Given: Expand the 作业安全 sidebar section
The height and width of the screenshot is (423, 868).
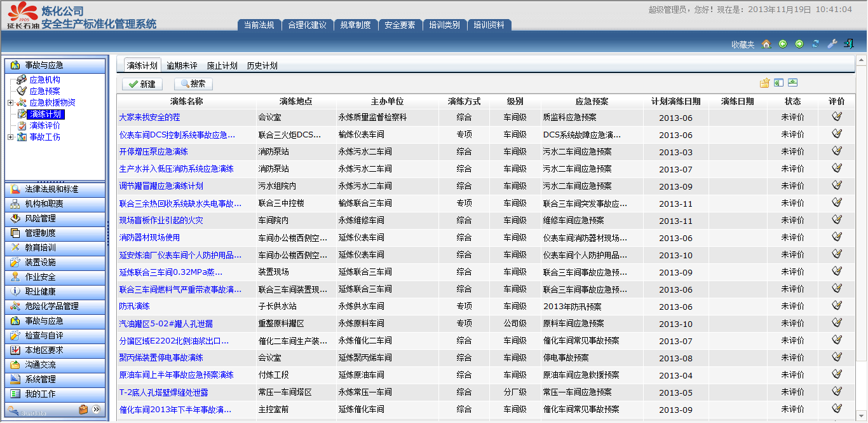Looking at the screenshot, I should (x=55, y=277).
